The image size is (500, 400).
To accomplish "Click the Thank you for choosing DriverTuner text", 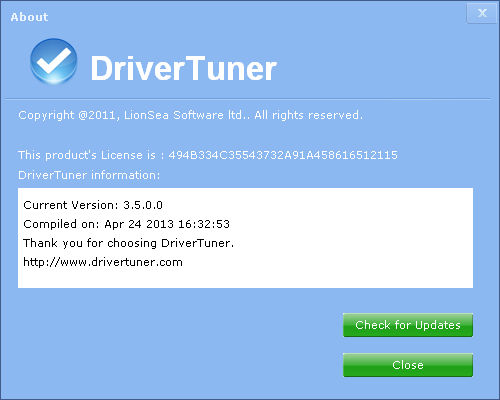I will [128, 243].
